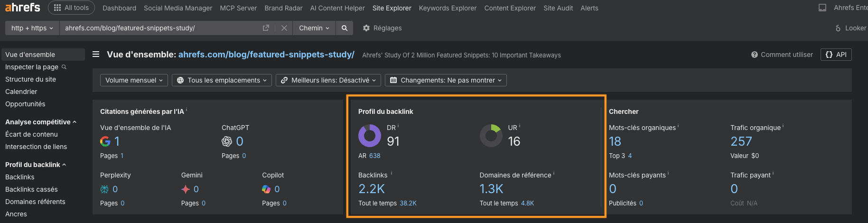Open Brand Radar

pos(283,8)
